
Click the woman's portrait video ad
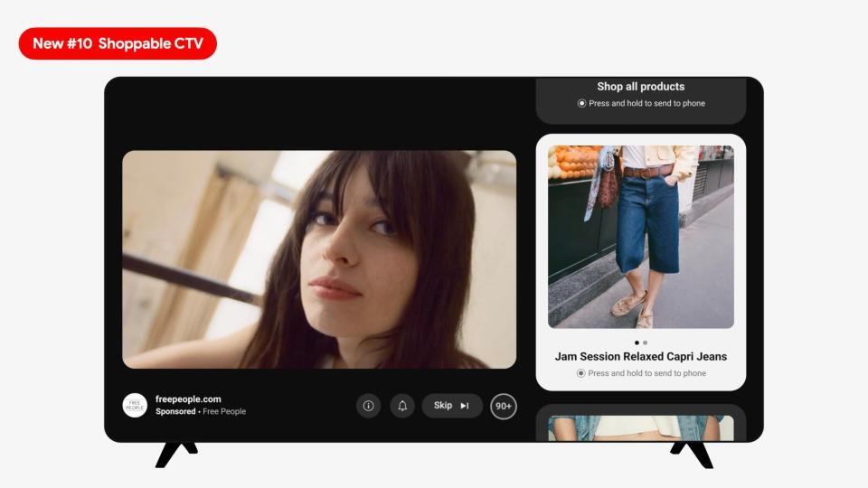319,259
